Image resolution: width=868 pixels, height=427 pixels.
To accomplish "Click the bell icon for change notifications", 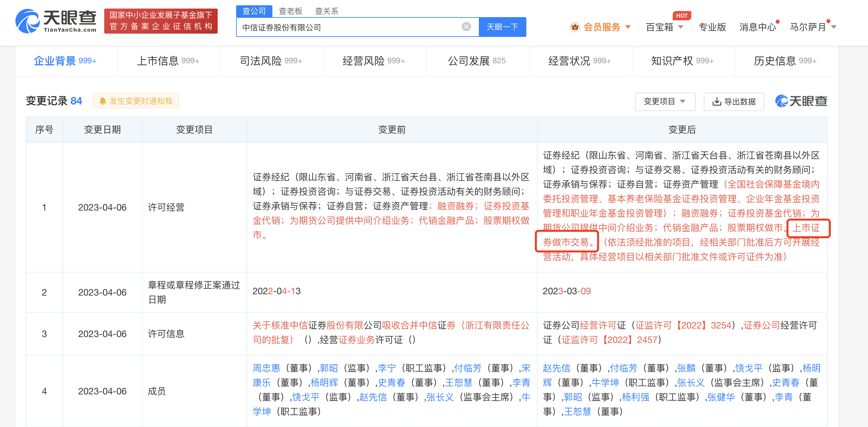I will (x=103, y=101).
